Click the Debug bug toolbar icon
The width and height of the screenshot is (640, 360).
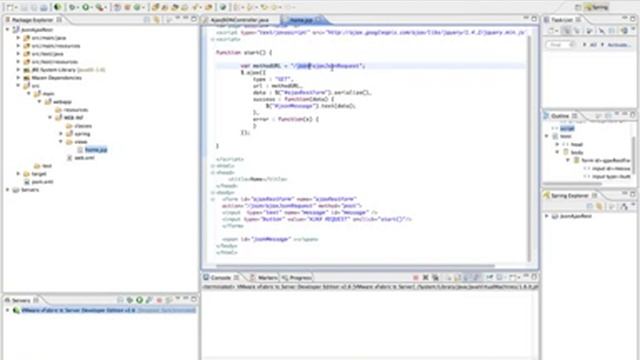[x=72, y=7]
